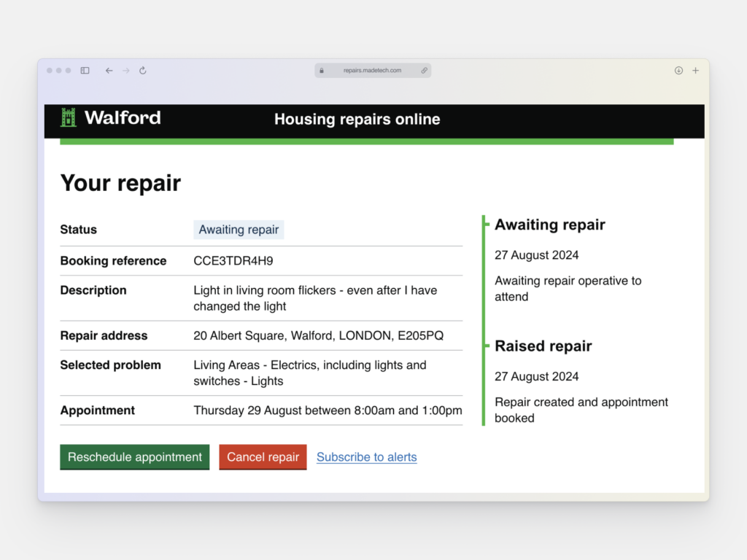The width and height of the screenshot is (747, 560).
Task: Click the Booking reference row label
Action: [113, 261]
